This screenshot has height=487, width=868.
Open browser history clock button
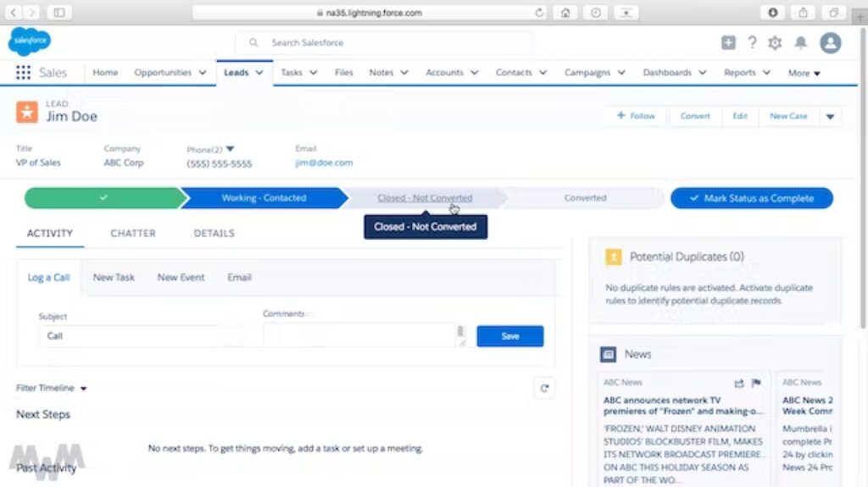(596, 13)
